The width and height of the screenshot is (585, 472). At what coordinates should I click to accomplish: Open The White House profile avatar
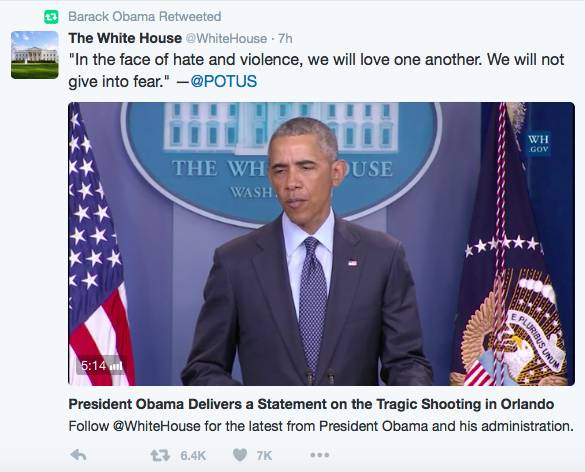point(35,55)
